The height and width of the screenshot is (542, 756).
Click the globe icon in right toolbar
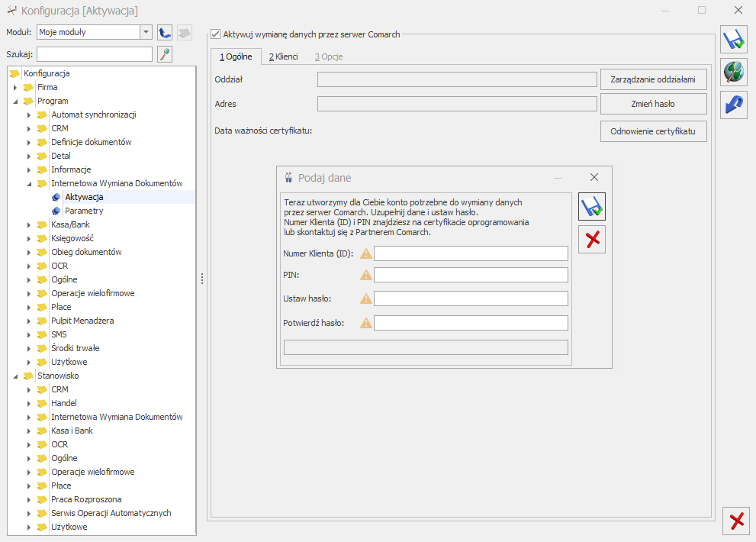tap(734, 73)
